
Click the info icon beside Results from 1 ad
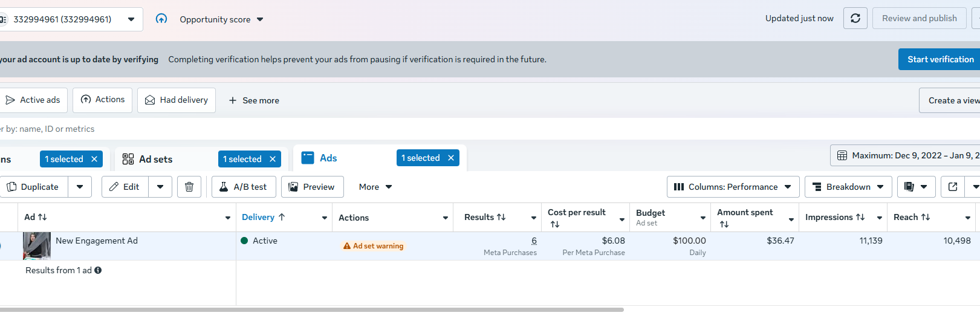click(98, 270)
